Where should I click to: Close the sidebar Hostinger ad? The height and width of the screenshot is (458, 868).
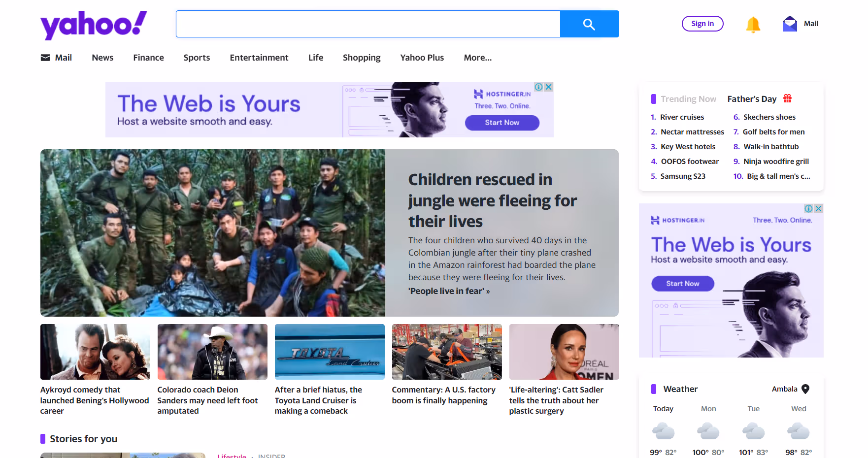pos(818,208)
